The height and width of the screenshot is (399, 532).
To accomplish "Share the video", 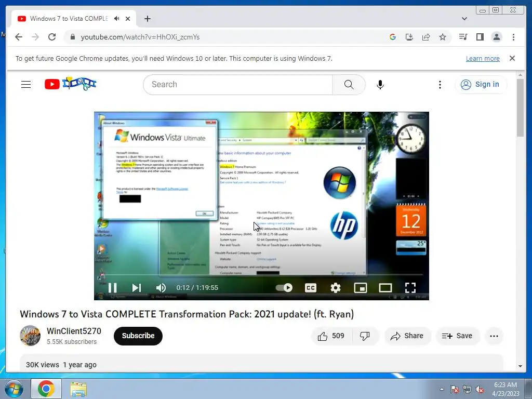I will (407, 336).
